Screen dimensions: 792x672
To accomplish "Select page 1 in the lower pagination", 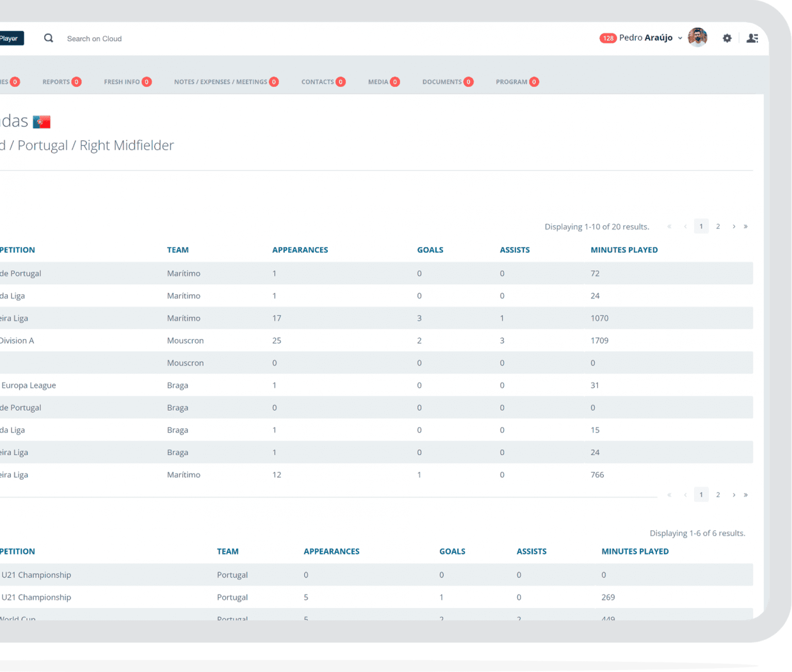I will tap(701, 494).
